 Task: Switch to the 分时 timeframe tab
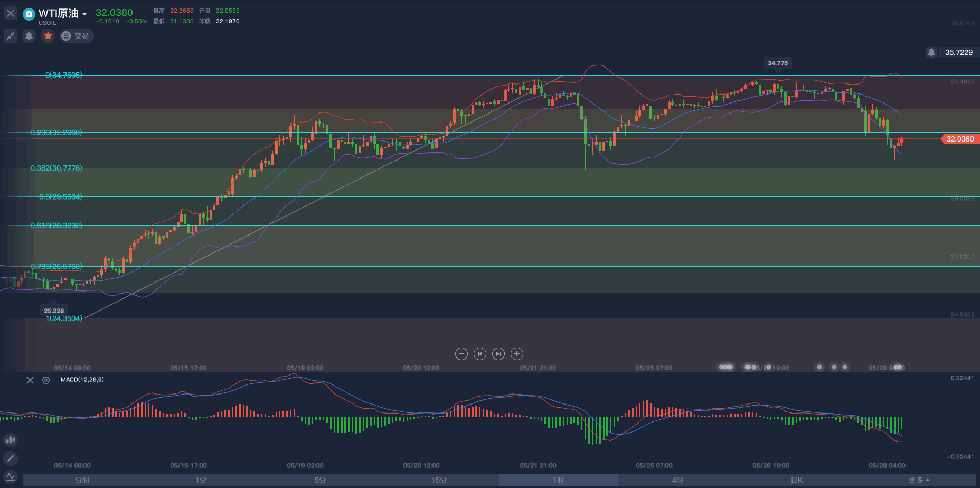82,480
